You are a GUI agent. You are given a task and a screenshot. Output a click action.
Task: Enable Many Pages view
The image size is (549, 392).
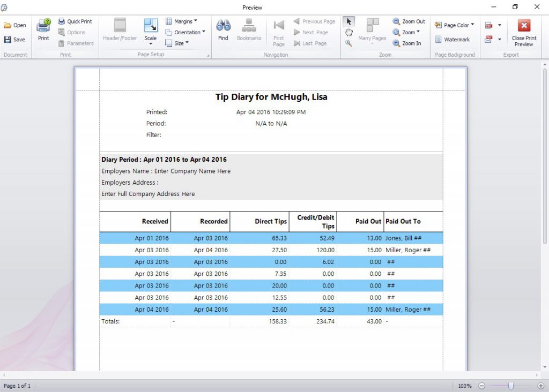pos(372,31)
